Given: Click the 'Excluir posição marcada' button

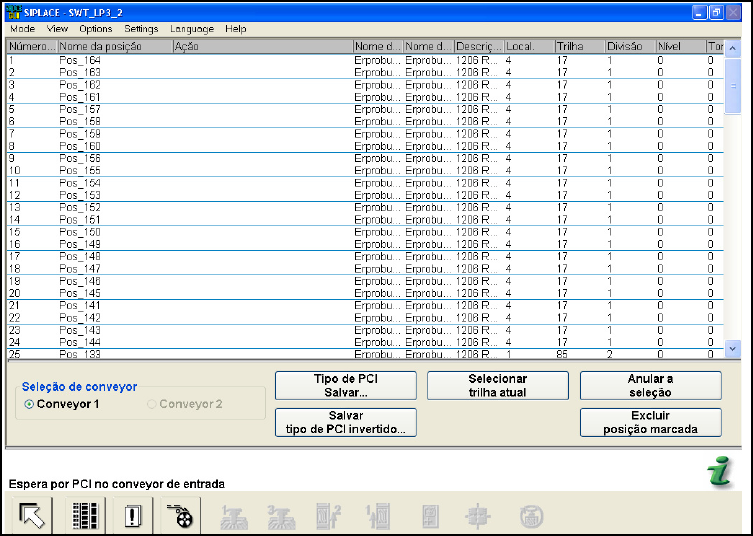Looking at the screenshot, I should coord(650,422).
